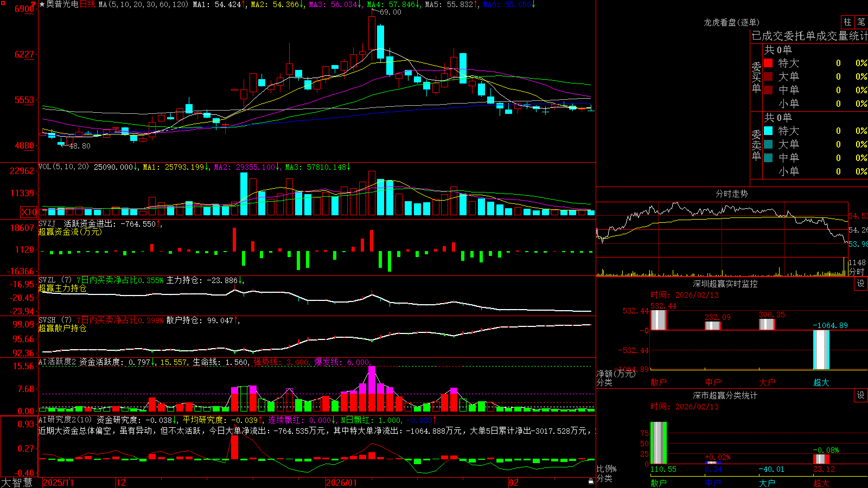Click the green 散户 bar above 110.55
The height and width of the screenshot is (488, 868).
click(659, 443)
